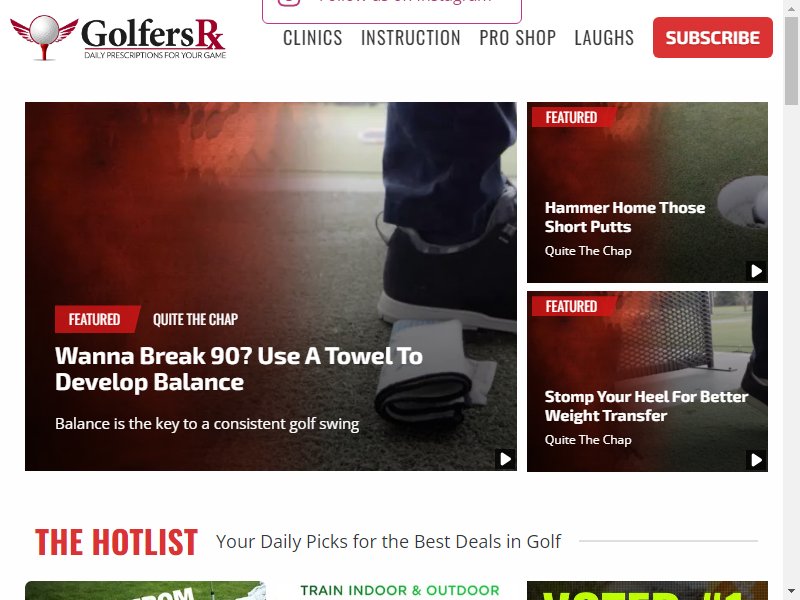Viewport: 800px width, 600px height.
Task: Go to the Pro Shop section
Action: tap(517, 38)
